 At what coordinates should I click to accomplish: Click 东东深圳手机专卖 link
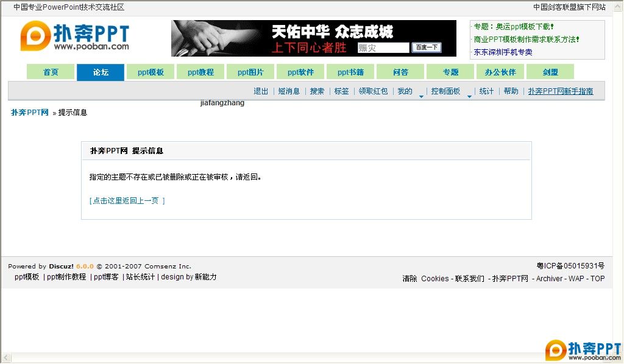503,52
